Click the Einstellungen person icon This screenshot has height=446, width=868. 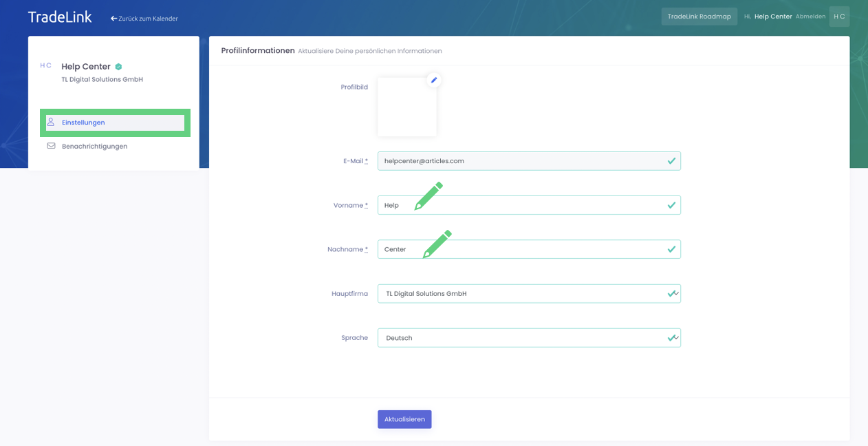point(51,122)
